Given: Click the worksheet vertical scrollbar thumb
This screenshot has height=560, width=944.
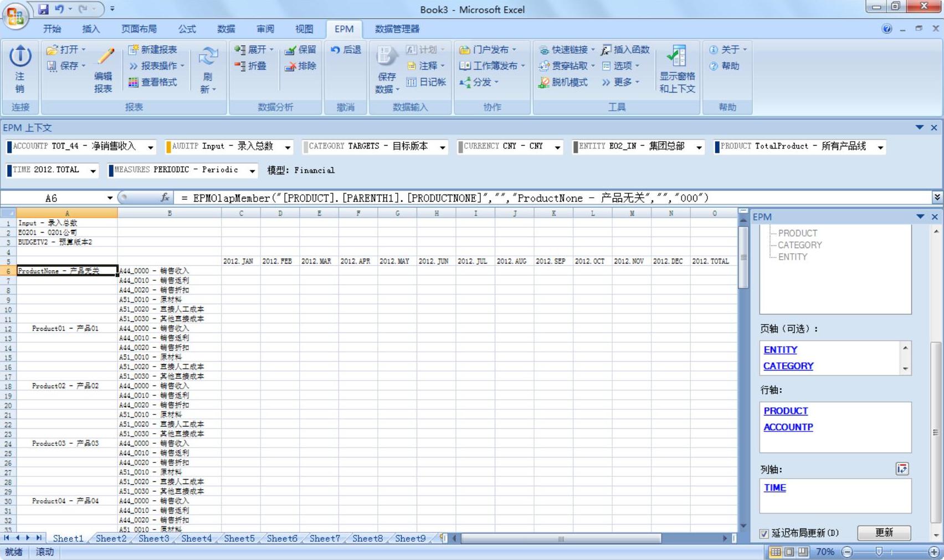Looking at the screenshot, I should coord(743,257).
